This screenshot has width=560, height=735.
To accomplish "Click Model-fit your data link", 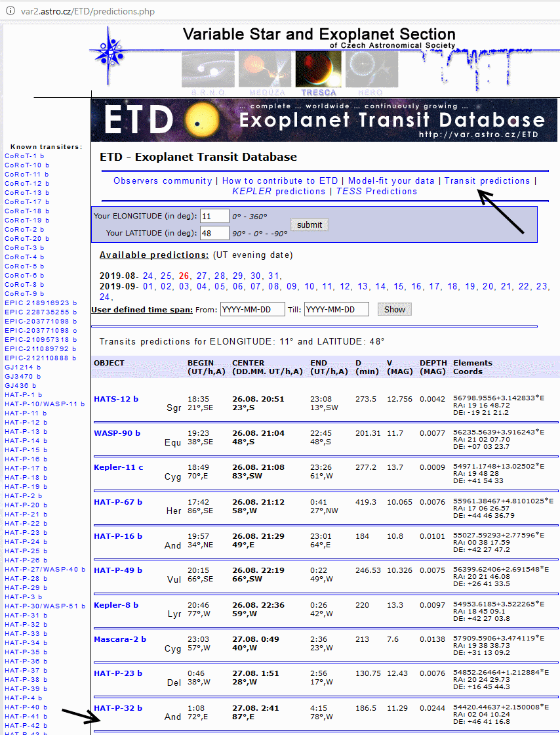I will 391,180.
